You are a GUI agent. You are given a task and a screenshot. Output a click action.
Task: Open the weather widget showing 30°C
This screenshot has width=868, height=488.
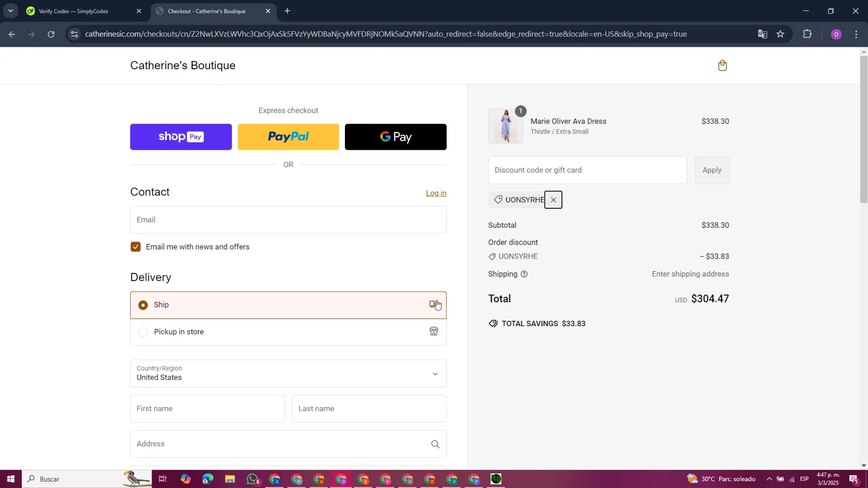coord(721,479)
